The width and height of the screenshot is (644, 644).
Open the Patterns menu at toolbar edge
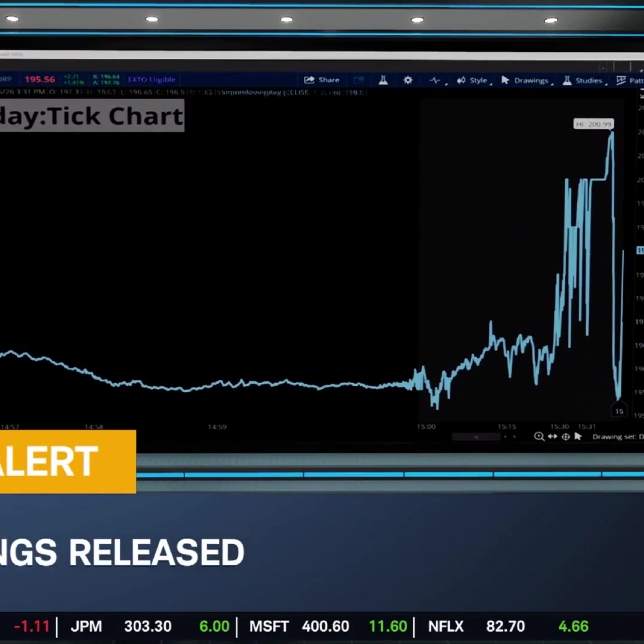point(630,80)
